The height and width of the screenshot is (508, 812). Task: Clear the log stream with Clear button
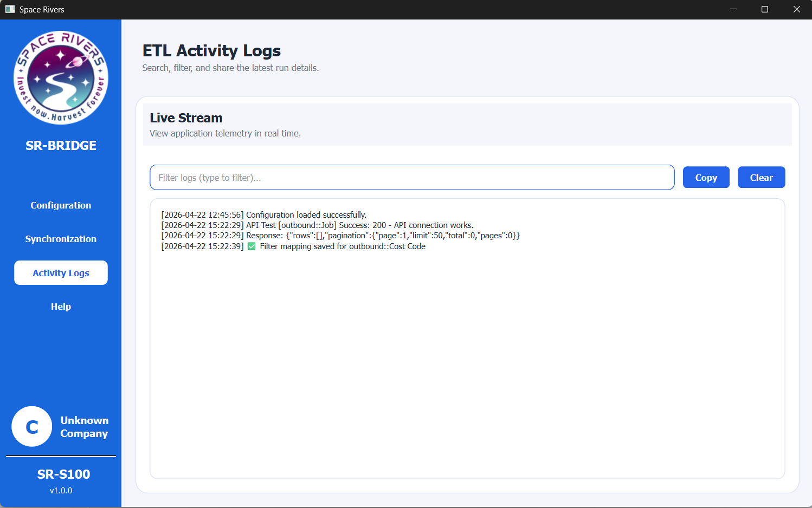761,178
